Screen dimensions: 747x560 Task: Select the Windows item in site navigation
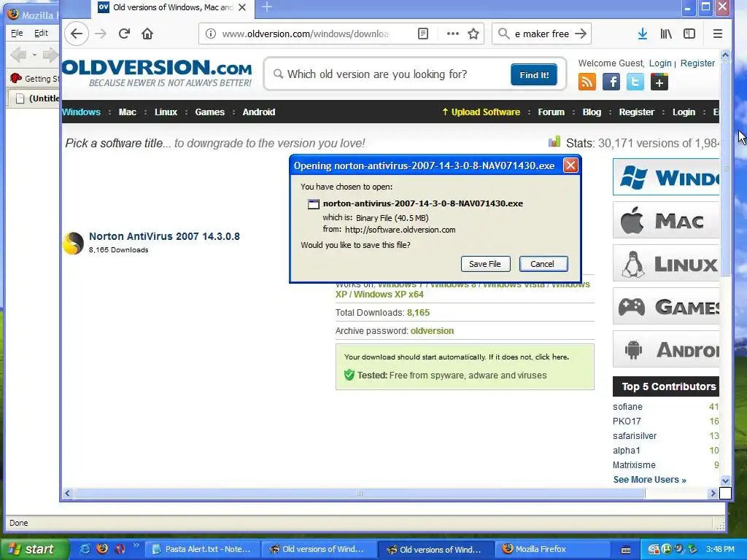click(x=82, y=112)
